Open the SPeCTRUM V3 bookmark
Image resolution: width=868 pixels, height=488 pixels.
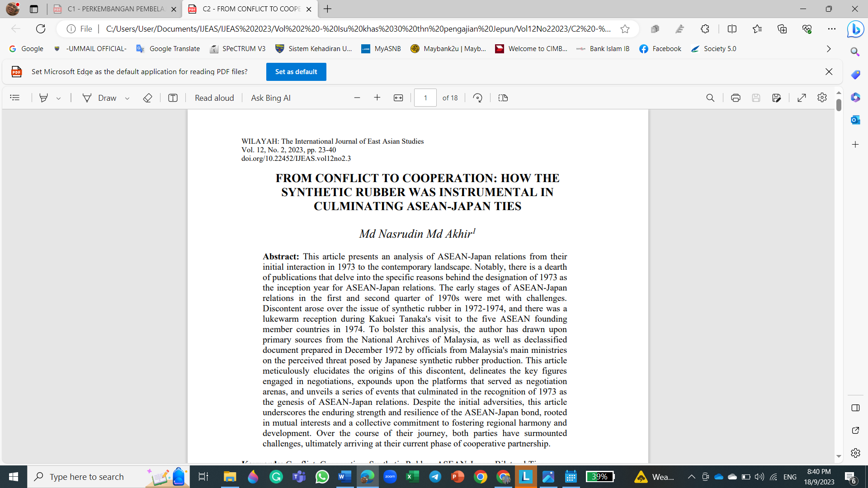pyautogui.click(x=238, y=49)
